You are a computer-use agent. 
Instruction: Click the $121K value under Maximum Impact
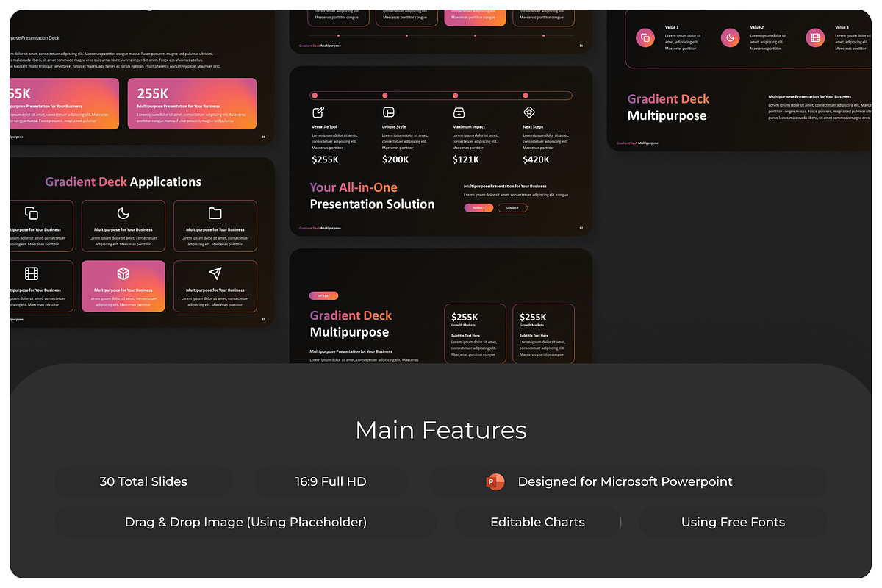pyautogui.click(x=466, y=159)
